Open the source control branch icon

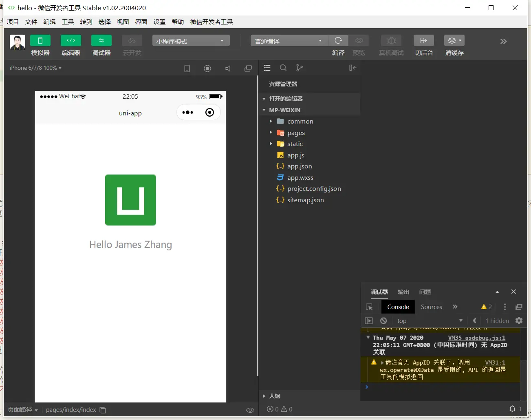pos(300,68)
